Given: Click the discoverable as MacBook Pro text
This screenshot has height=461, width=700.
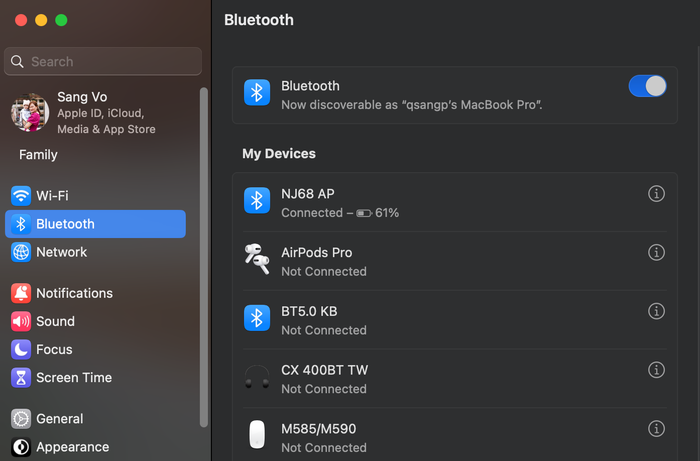Looking at the screenshot, I should 412,105.
